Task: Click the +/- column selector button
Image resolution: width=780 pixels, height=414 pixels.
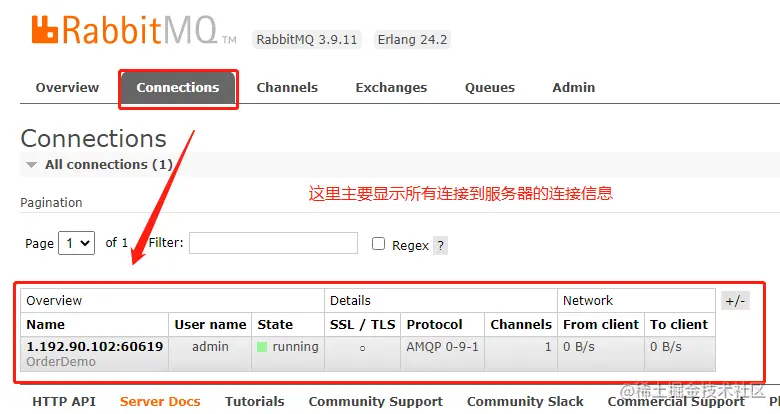Action: click(735, 301)
